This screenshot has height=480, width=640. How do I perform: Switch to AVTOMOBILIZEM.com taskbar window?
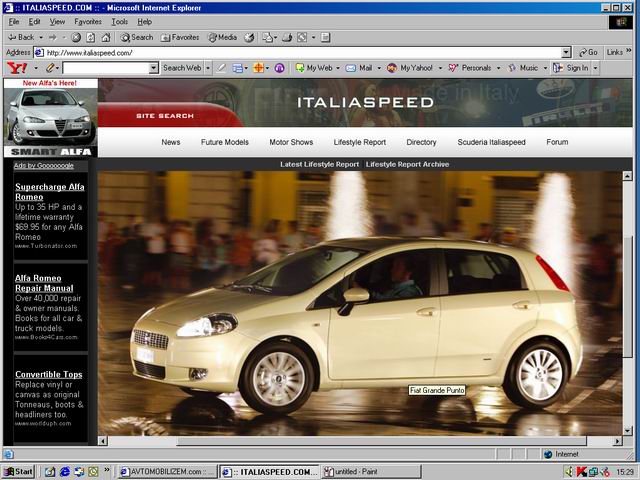(x=167, y=472)
